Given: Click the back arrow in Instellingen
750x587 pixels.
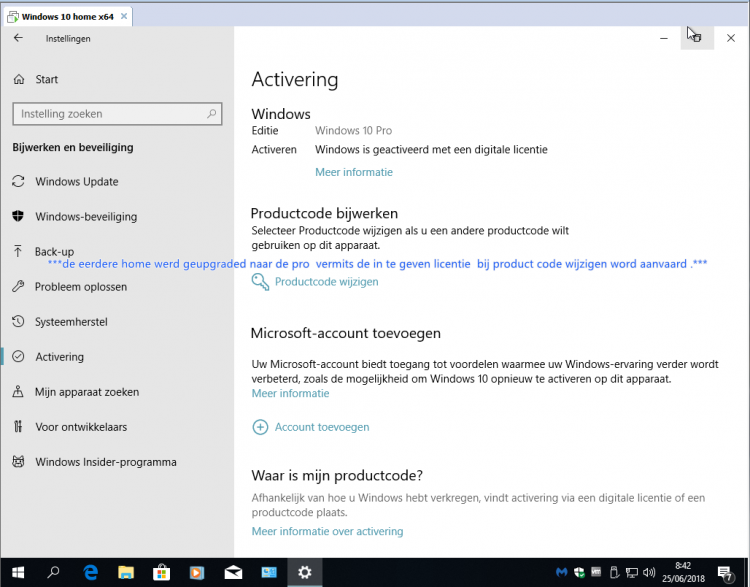Looking at the screenshot, I should pyautogui.click(x=18, y=39).
